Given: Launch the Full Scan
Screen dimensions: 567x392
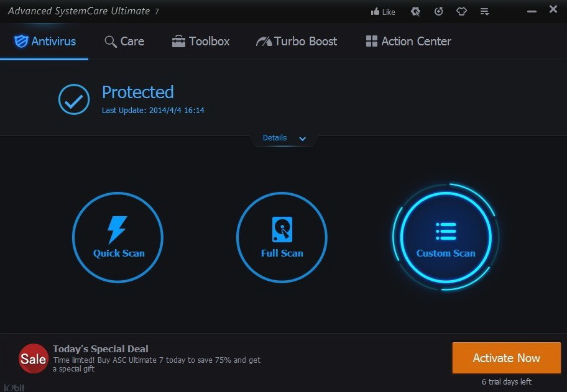Looking at the screenshot, I should click(282, 237).
